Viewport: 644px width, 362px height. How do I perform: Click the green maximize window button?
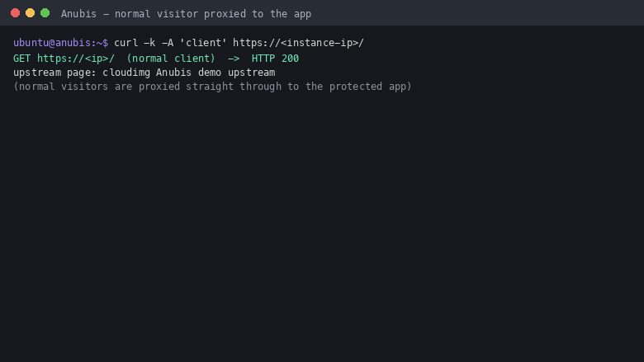coord(45,13)
